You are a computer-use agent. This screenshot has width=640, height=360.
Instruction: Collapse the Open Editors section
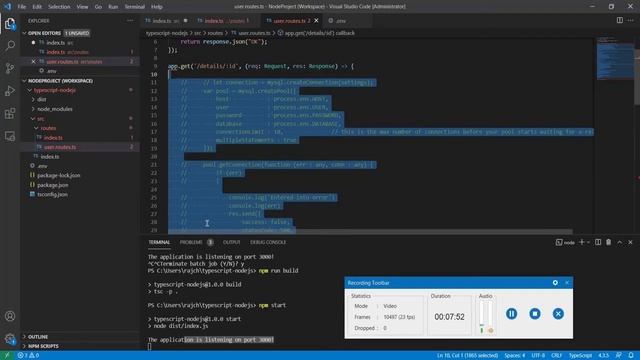24,33
